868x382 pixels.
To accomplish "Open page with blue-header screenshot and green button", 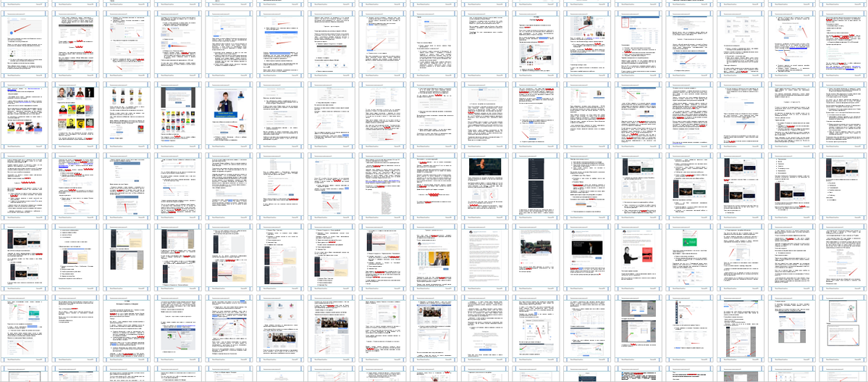I will (x=179, y=328).
